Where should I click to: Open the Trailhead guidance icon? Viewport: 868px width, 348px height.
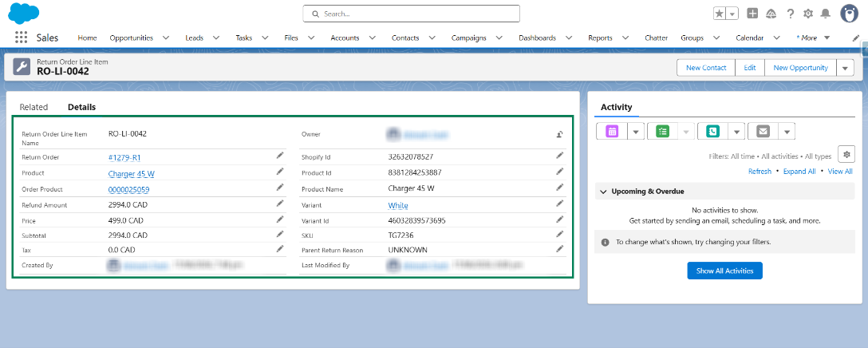pos(771,14)
